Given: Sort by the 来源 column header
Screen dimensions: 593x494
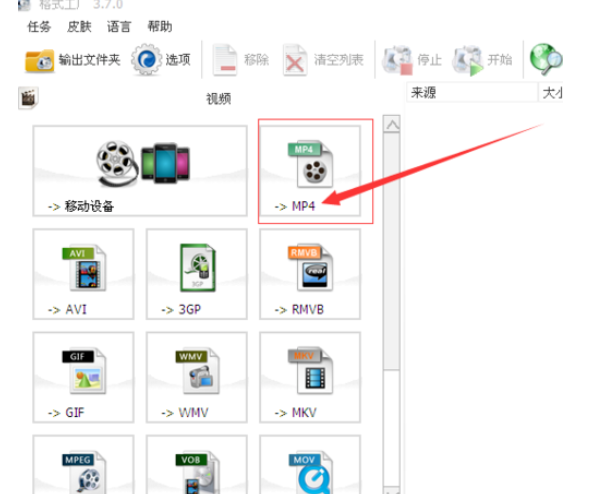Looking at the screenshot, I should click(x=472, y=93).
